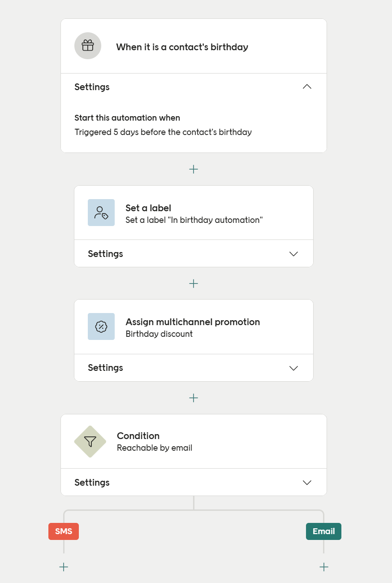The image size is (392, 583).
Task: Select the Condition funnel icon
Action: click(x=90, y=441)
